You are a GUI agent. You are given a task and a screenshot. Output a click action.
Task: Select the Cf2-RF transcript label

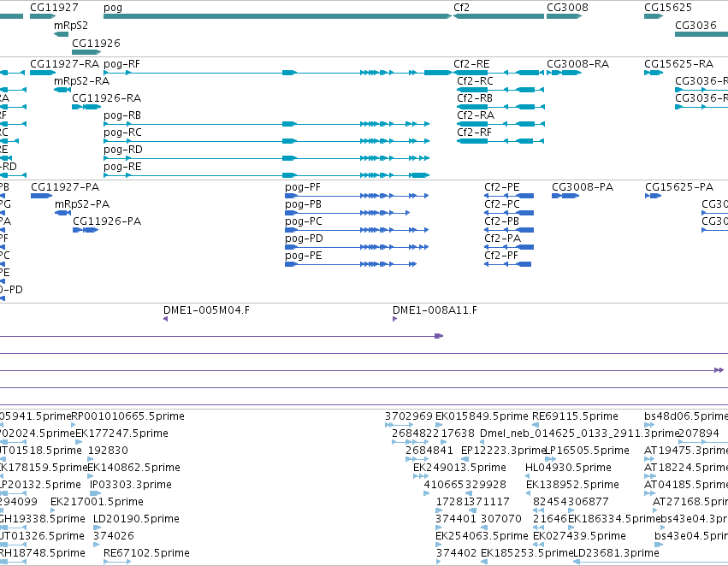tap(474, 133)
